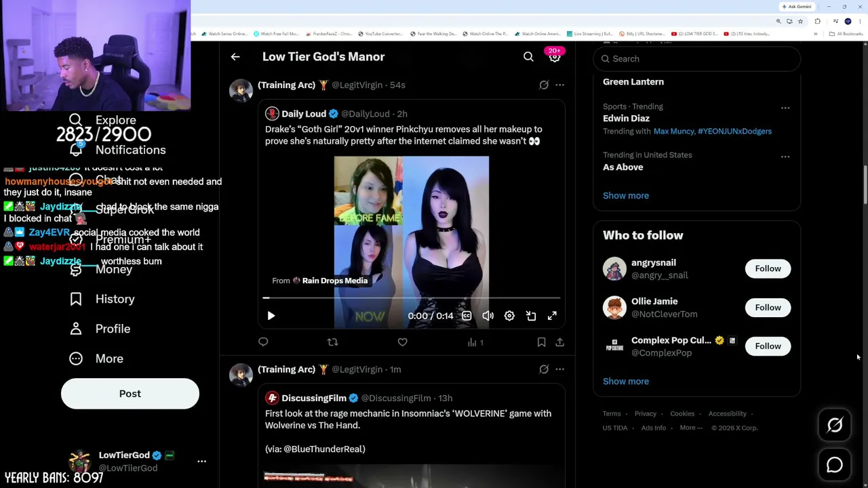Screen dimensions: 868x488
Task: Toggle captions on the video
Action: [x=467, y=316]
